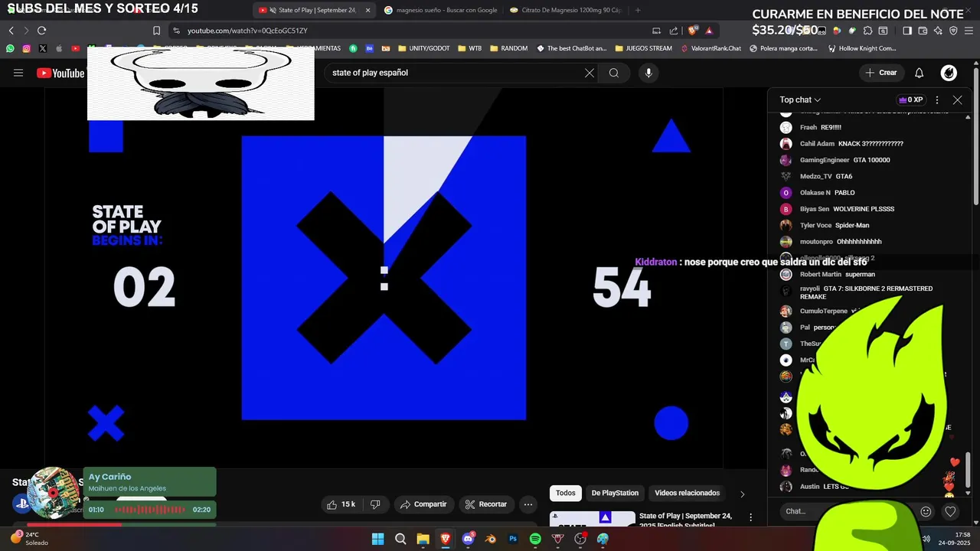Open WhatsApp bookmark icon

click(10, 48)
